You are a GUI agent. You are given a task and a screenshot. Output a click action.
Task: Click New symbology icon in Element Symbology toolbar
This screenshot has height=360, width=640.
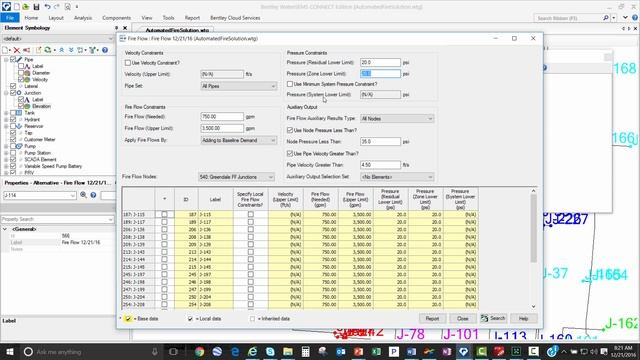(x=6, y=50)
